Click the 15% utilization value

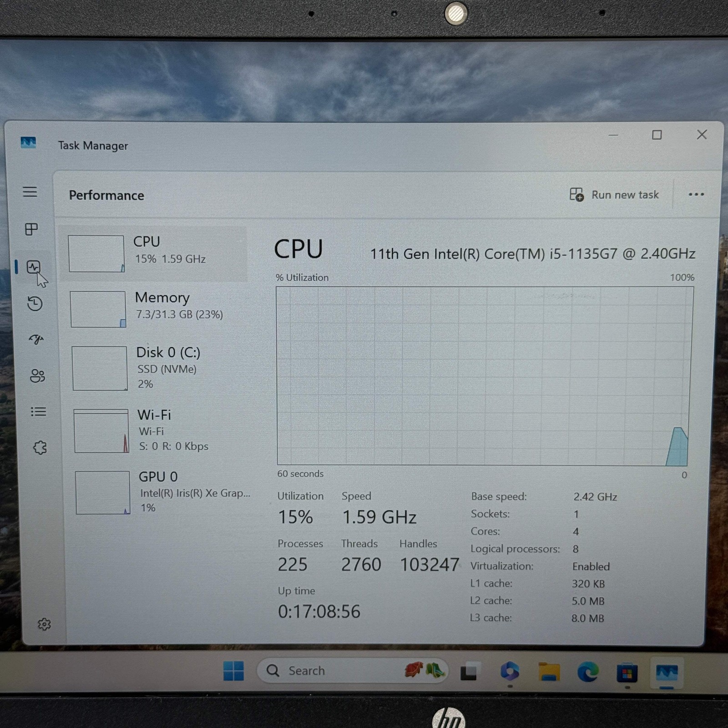[x=295, y=517]
